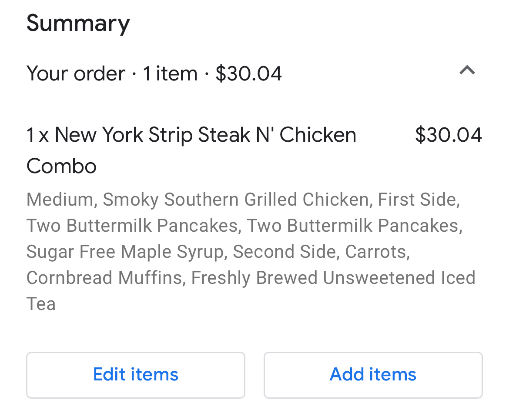Open the New York Strip Steak N' Chicken Combo item
The height and width of the screenshot is (420, 509).
click(x=205, y=135)
